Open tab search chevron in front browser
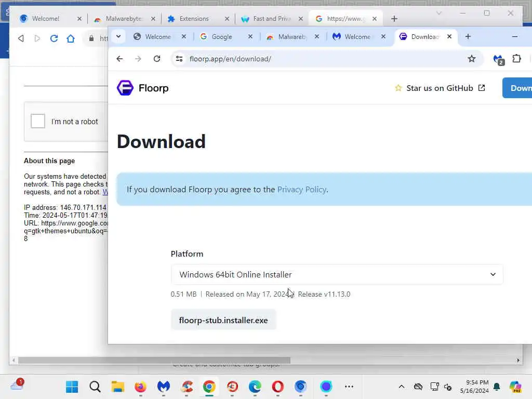The width and height of the screenshot is (532, 399). click(x=118, y=36)
